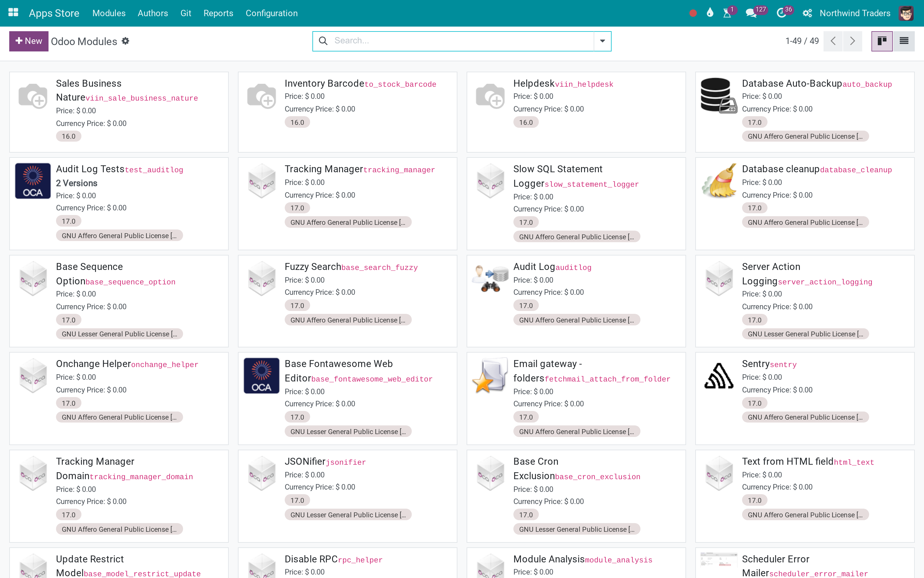Screen dimensions: 924x578
Task: Click the Sentry logo icon
Action: pos(719,376)
